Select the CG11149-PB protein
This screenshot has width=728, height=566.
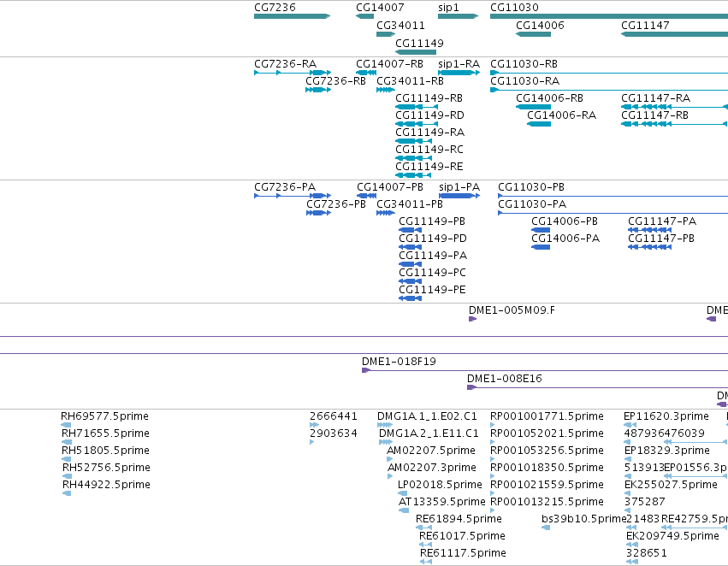click(410, 230)
